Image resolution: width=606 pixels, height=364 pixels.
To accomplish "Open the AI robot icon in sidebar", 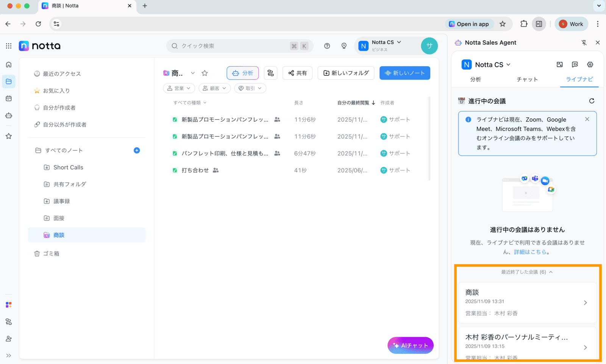I will [x=9, y=116].
